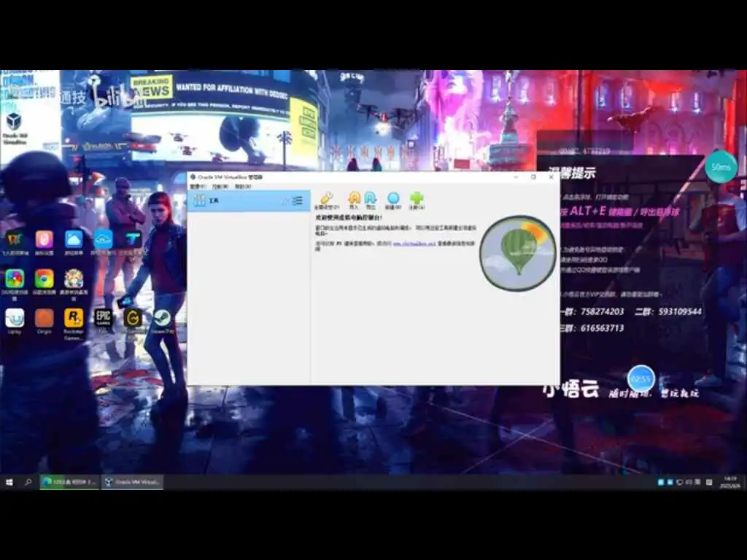
Task: Open VirtualBox global preferences wrench icon
Action: coord(327,200)
